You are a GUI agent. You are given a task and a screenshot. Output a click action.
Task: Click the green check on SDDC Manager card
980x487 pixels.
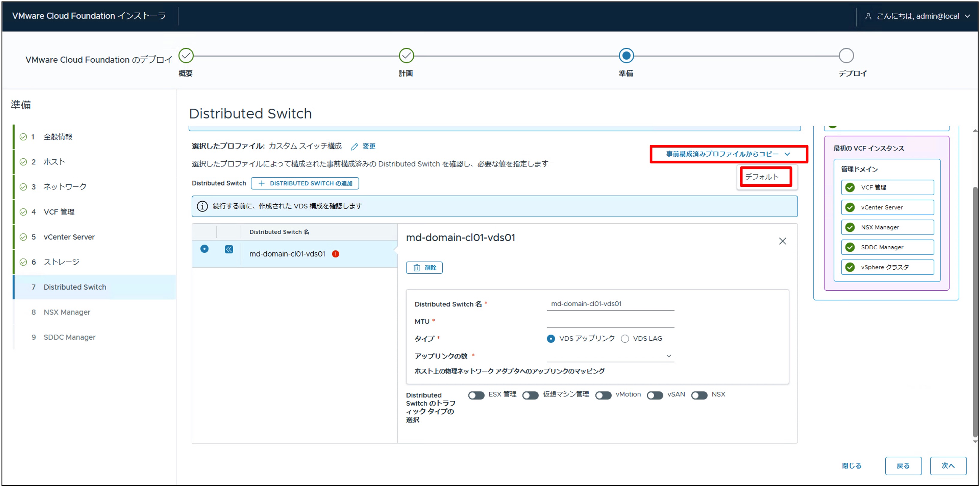[x=850, y=248]
